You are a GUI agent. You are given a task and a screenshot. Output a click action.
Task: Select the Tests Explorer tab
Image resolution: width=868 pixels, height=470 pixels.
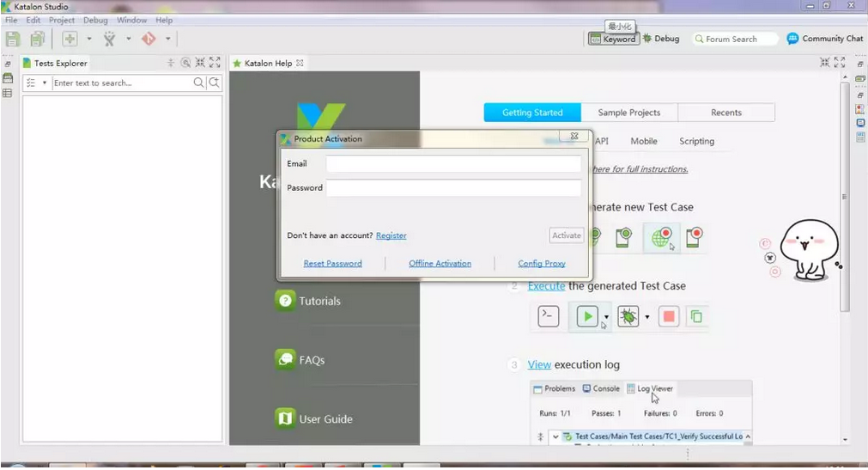[55, 64]
